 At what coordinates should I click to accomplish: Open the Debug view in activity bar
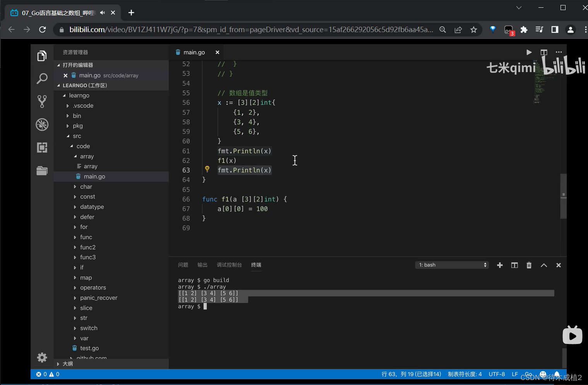click(x=42, y=125)
